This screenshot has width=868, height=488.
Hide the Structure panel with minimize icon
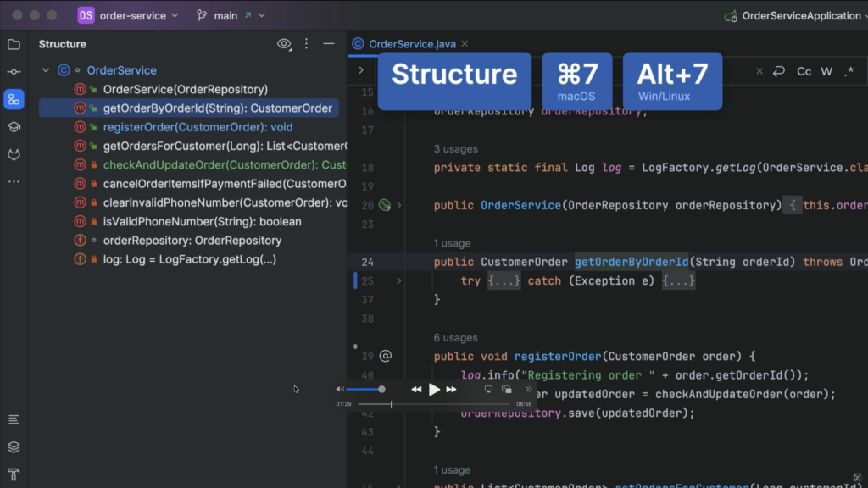point(329,44)
